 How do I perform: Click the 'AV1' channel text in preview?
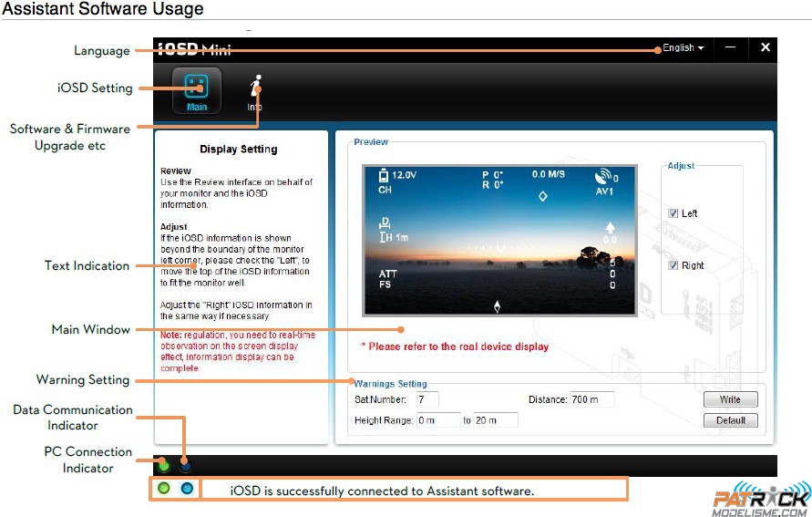click(x=604, y=191)
